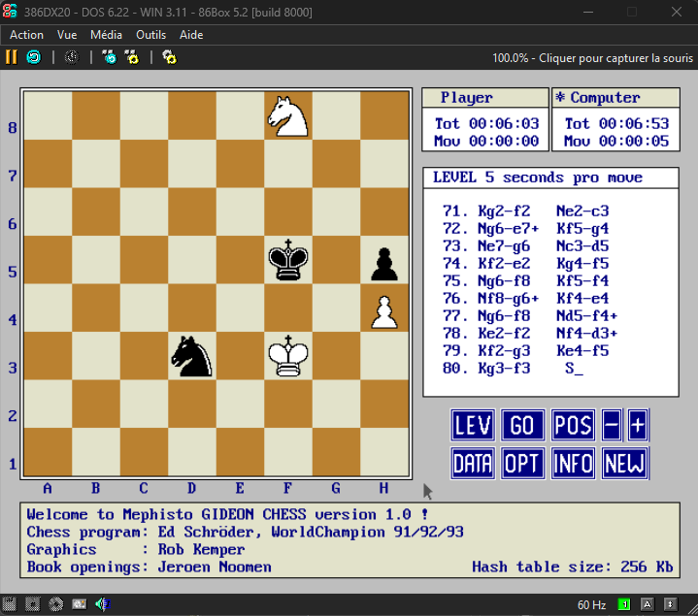Open the Vue menu
The width and height of the screenshot is (698, 616).
(x=67, y=35)
